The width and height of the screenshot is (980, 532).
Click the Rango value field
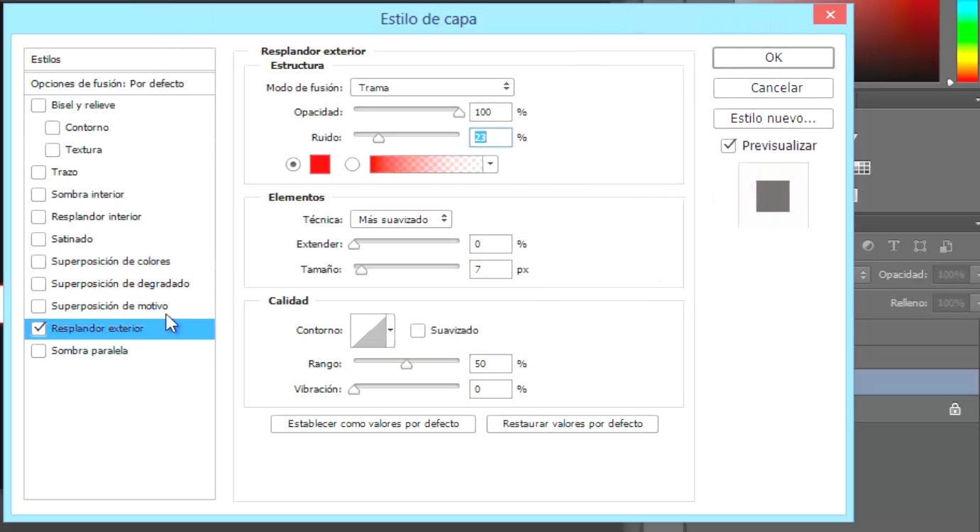coord(490,364)
